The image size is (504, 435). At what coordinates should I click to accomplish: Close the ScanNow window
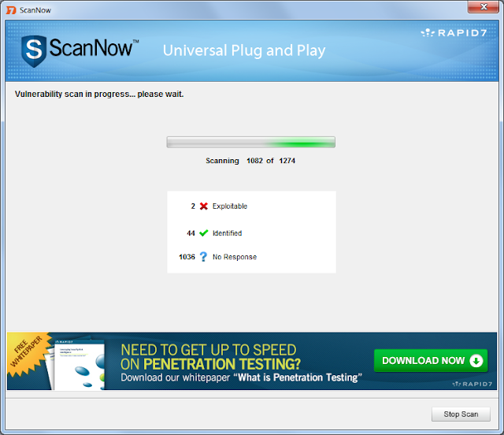(x=483, y=6)
